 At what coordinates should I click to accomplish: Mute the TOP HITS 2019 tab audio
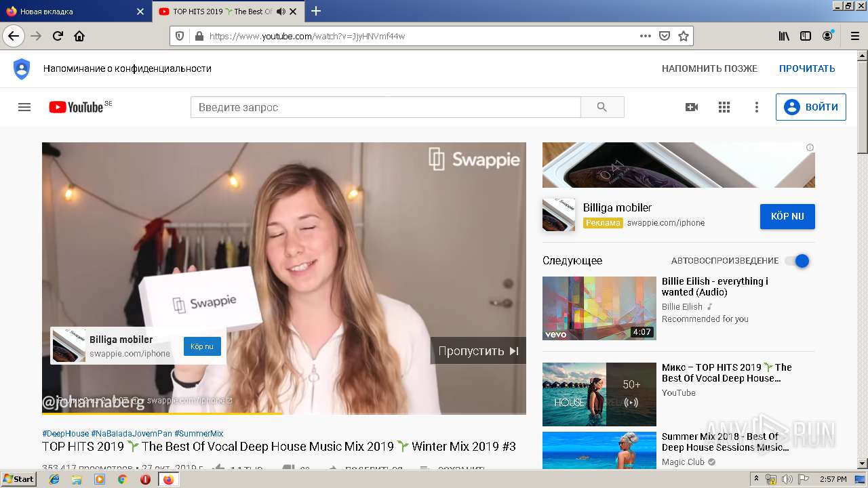point(280,12)
